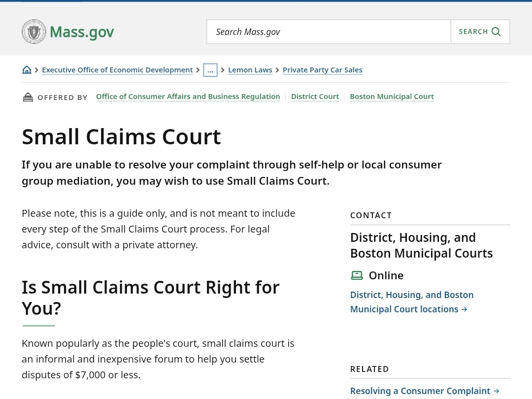Click the Small Claims Court page title
The height and width of the screenshot is (399, 532).
[122, 137]
